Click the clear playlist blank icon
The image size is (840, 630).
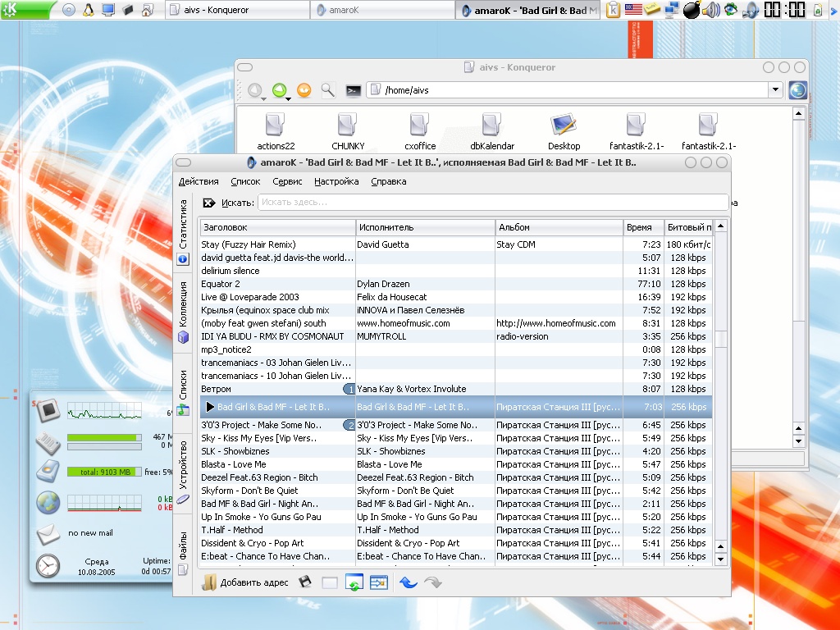pyautogui.click(x=330, y=582)
